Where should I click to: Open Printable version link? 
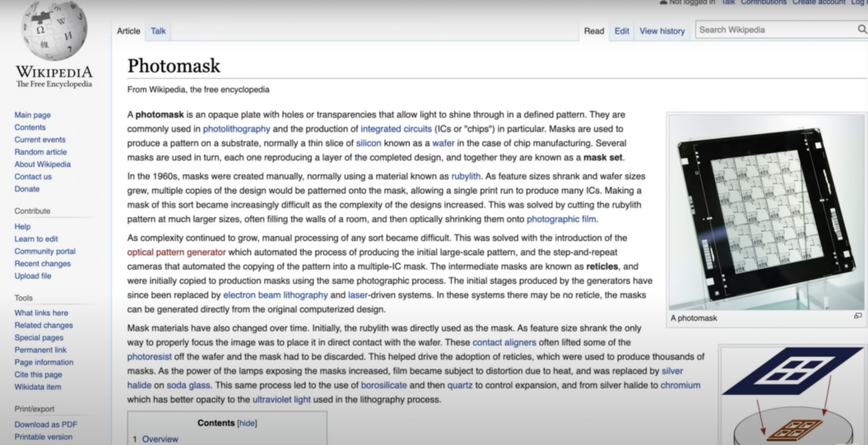coord(43,437)
